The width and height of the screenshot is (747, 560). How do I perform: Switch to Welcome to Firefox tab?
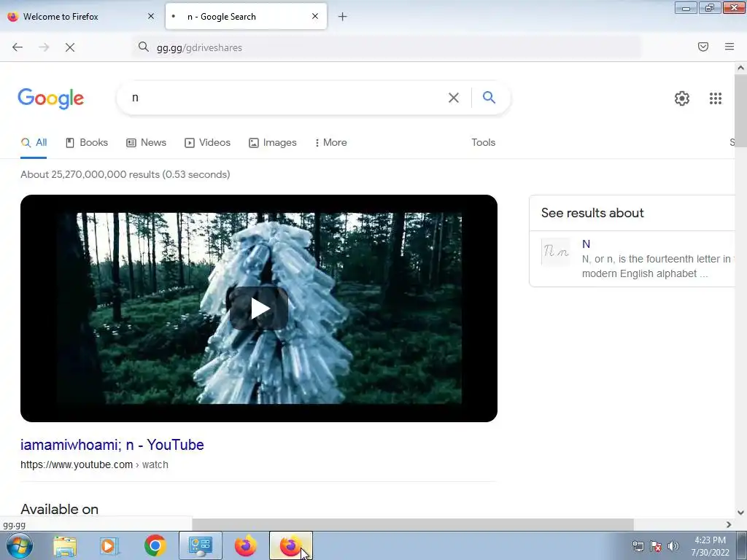click(x=81, y=16)
